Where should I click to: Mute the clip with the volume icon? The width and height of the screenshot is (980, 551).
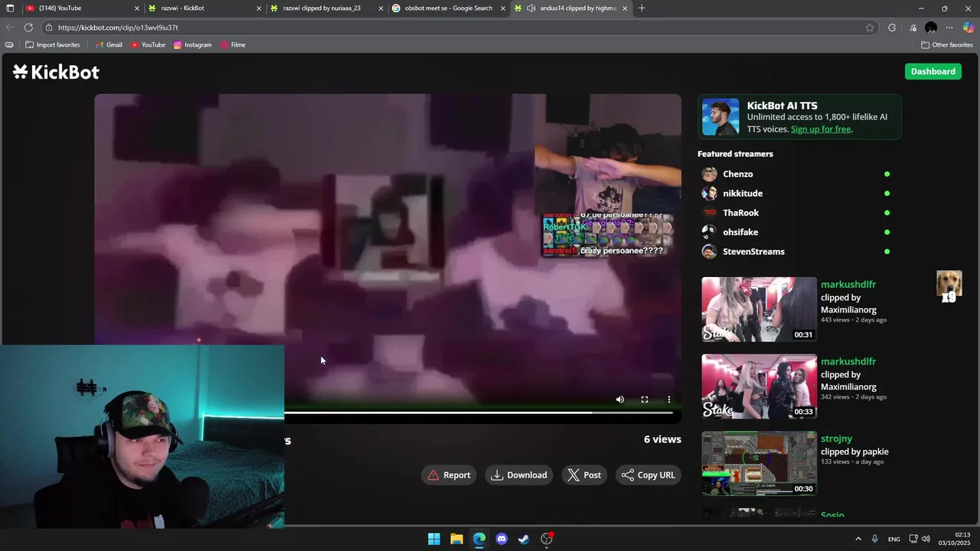[620, 399]
